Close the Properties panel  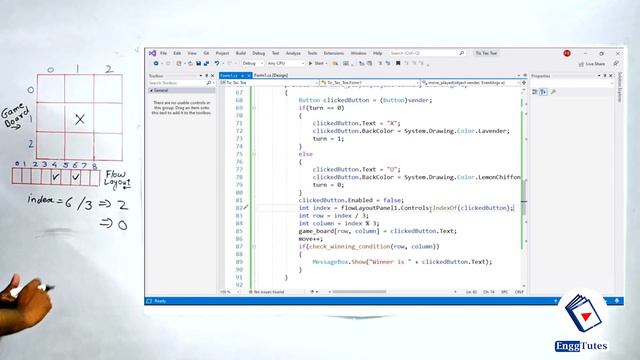coord(611,76)
